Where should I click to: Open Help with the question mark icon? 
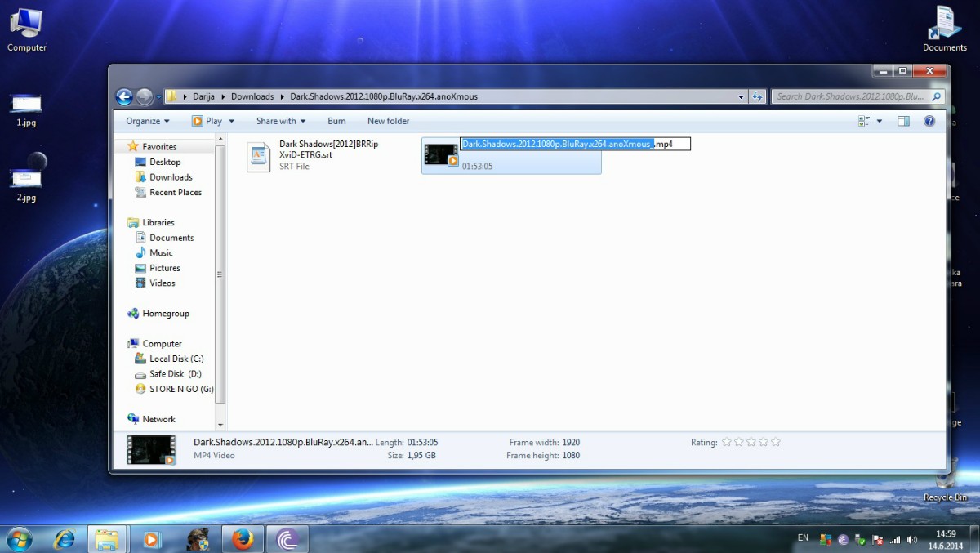[929, 121]
